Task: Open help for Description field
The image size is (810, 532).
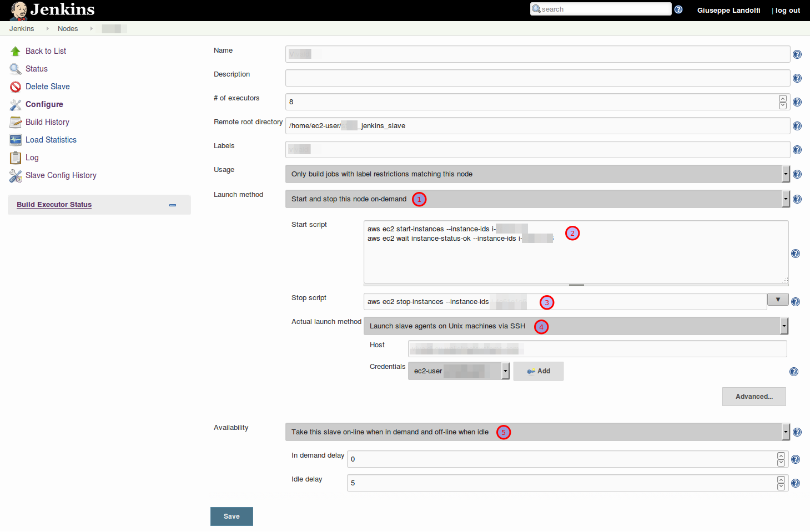Action: [797, 78]
